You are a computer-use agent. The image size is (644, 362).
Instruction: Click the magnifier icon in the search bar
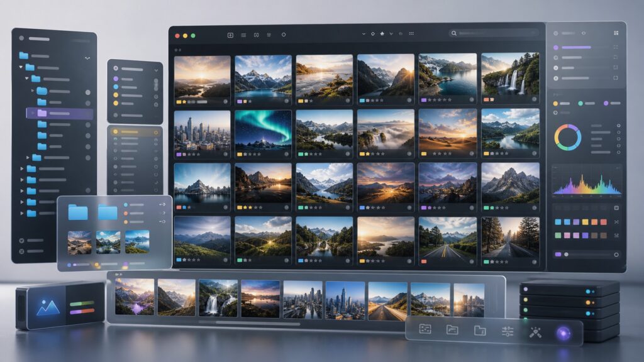(454, 33)
